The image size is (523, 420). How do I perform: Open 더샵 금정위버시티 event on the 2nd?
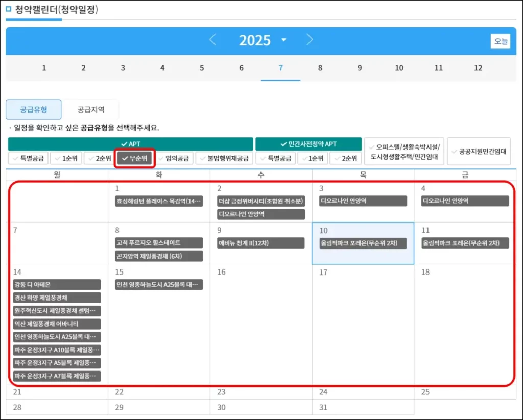click(261, 201)
